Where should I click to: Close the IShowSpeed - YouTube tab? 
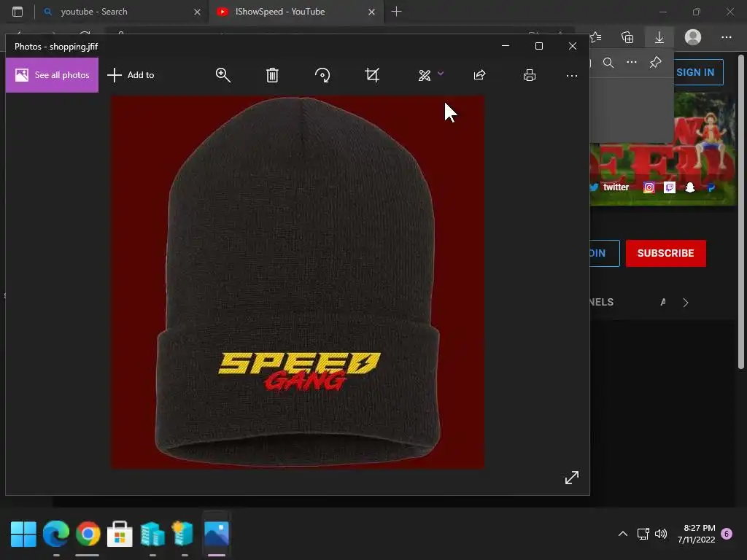click(371, 12)
